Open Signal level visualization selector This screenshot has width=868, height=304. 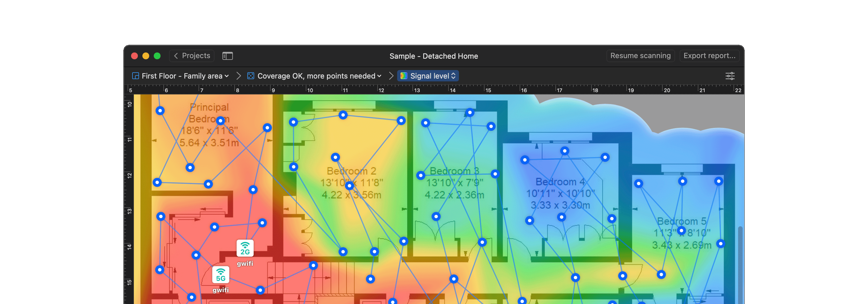428,76
